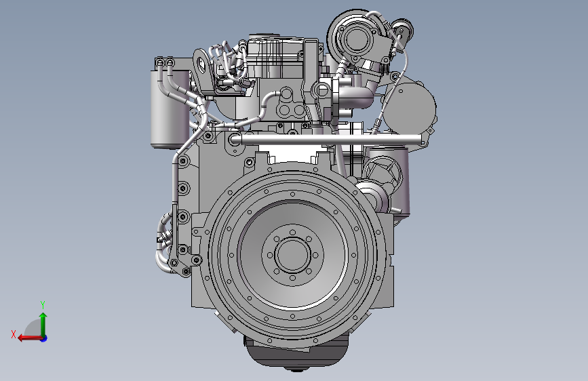The image size is (588, 381).
Task: Select the cylindrical filter canister on left
Action: click(x=169, y=108)
